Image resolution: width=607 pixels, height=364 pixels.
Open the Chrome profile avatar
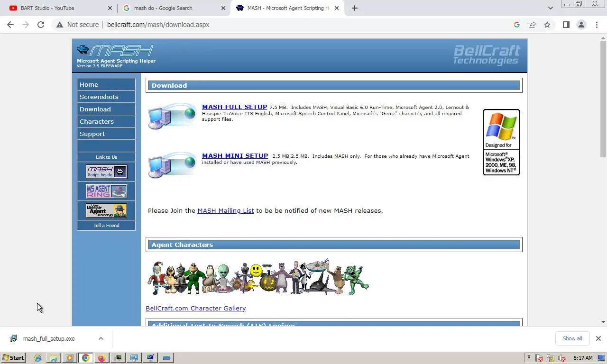[x=581, y=25]
